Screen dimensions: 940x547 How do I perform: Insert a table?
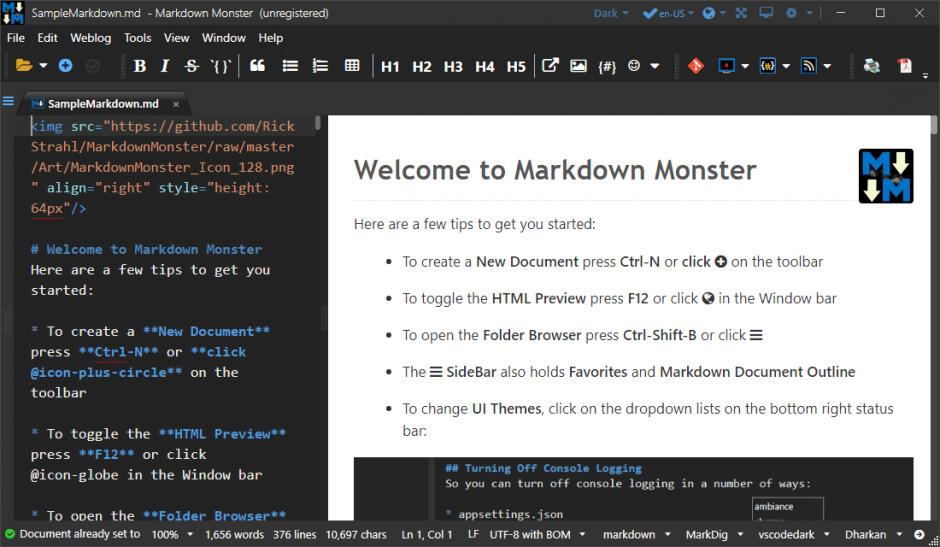[352, 65]
